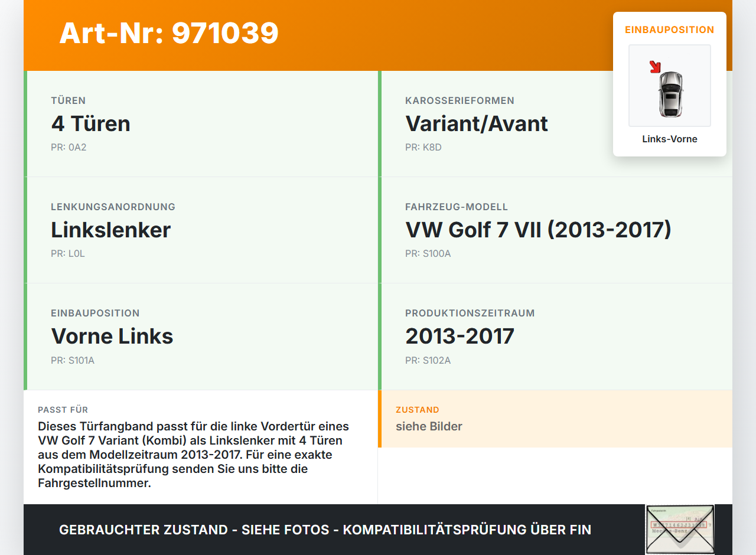This screenshot has height=555, width=756.
Task: Click the PR: S100A code
Action: tap(427, 253)
